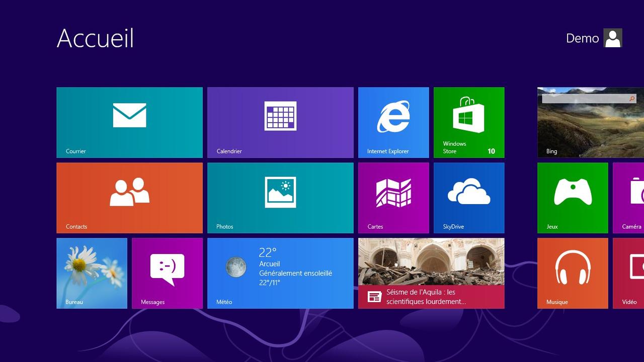This screenshot has width=644, height=362.
Task: Open the Cartes maps tile
Action: (393, 198)
